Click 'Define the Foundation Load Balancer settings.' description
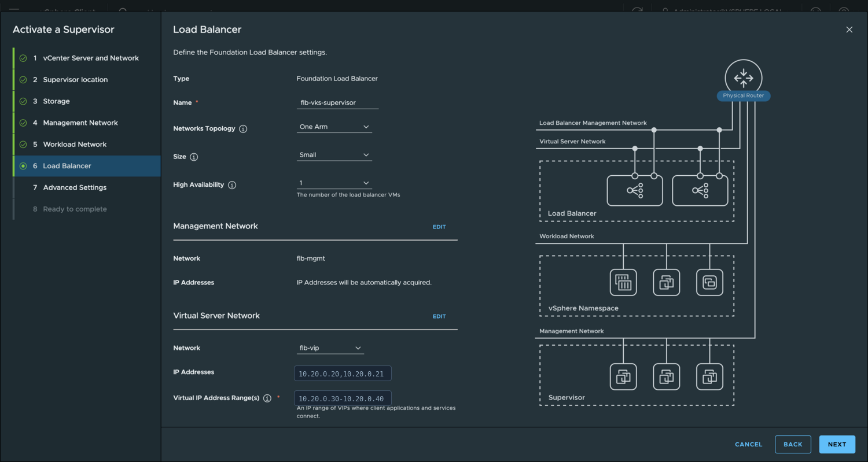 (x=250, y=53)
